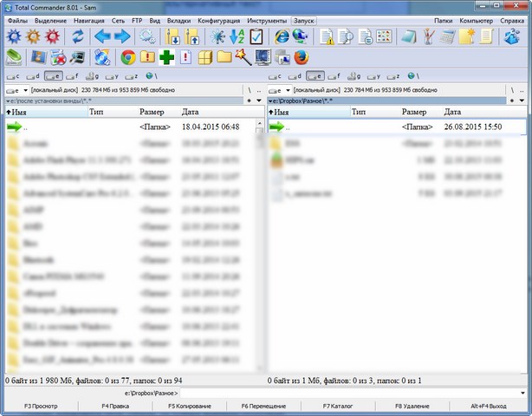Open the Навигация menu

89,21
